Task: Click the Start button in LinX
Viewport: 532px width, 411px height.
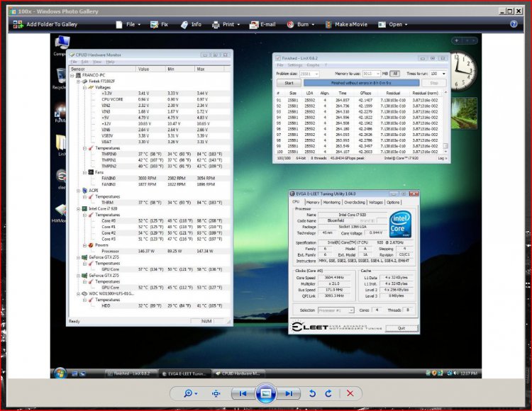Action: coord(289,83)
